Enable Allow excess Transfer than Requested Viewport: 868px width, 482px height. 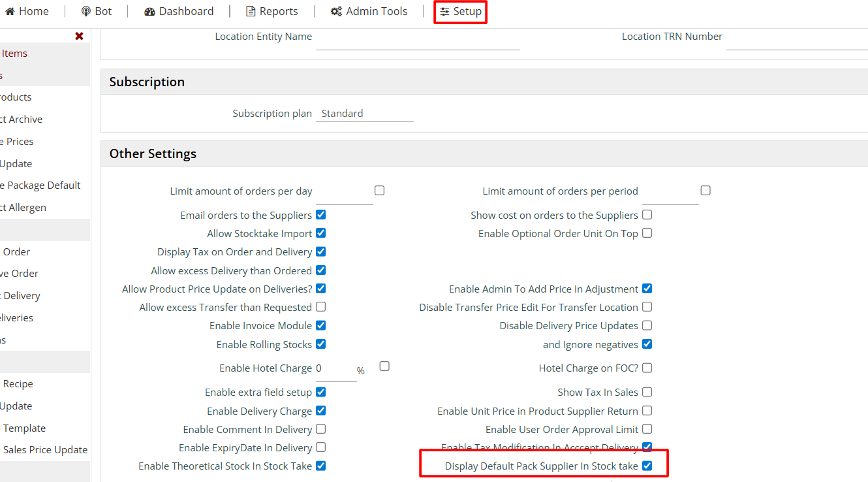[320, 306]
